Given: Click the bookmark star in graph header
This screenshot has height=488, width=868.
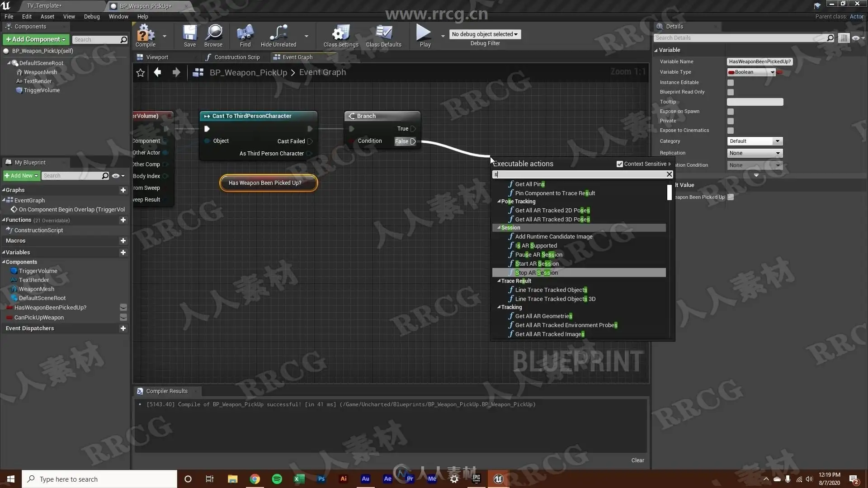Looking at the screenshot, I should pyautogui.click(x=141, y=73).
